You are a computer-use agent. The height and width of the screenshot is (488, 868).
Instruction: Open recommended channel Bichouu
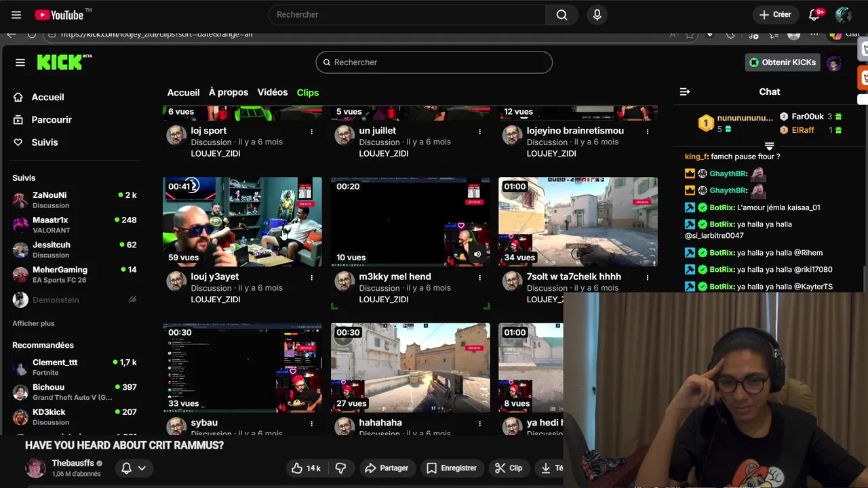pyautogui.click(x=75, y=392)
